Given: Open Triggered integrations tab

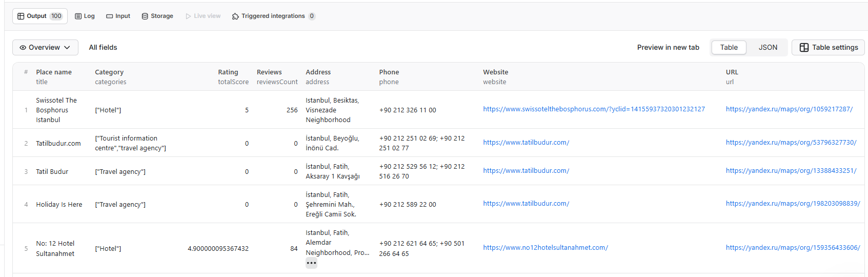Looking at the screenshot, I should pyautogui.click(x=273, y=16).
